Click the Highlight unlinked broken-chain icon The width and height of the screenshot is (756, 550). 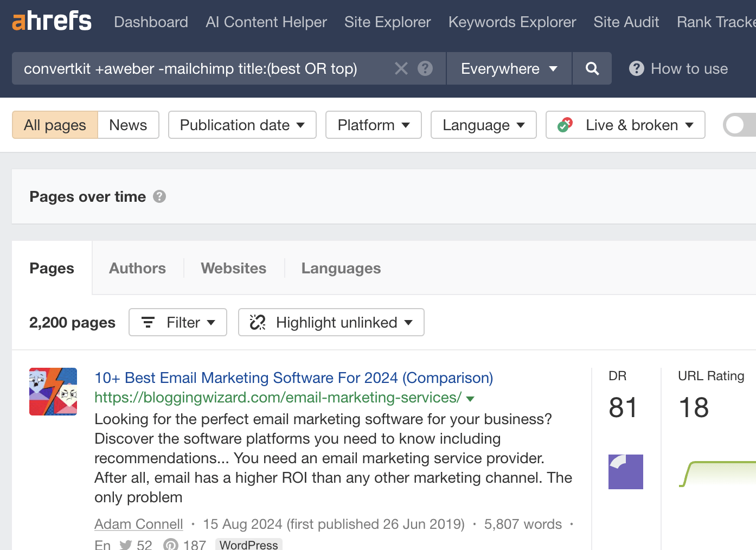(257, 322)
